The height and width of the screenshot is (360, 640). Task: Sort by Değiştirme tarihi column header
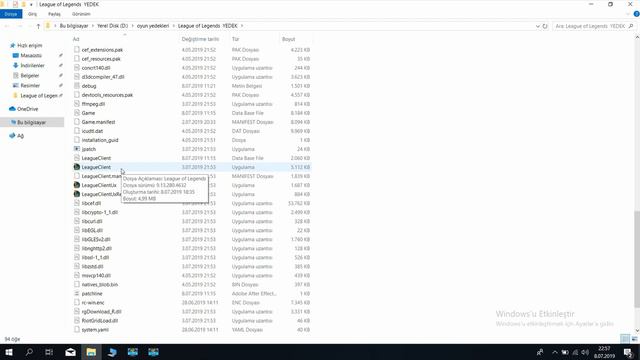tap(200, 39)
